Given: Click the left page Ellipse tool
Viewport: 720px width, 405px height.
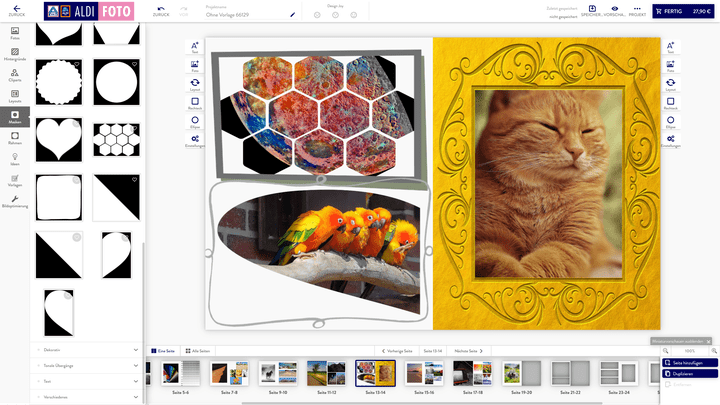Looking at the screenshot, I should (x=194, y=121).
